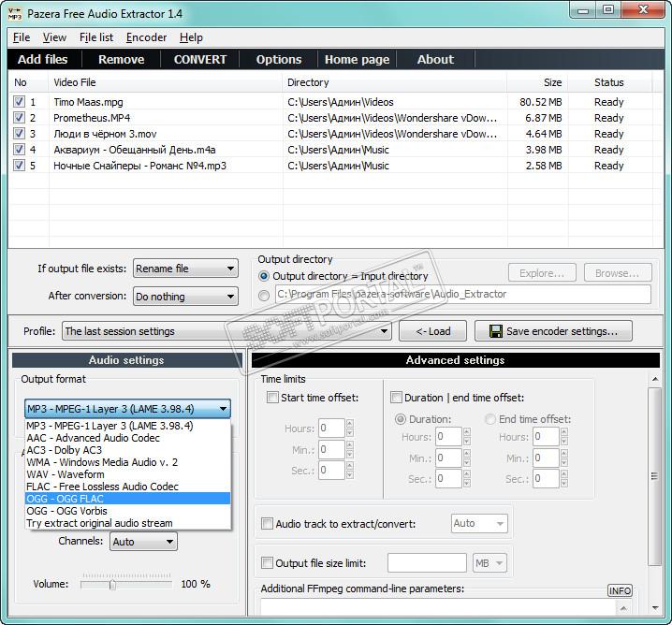Uncheck file 2 Prometheus.MP4 checkbox
The height and width of the screenshot is (625, 672).
(20, 117)
